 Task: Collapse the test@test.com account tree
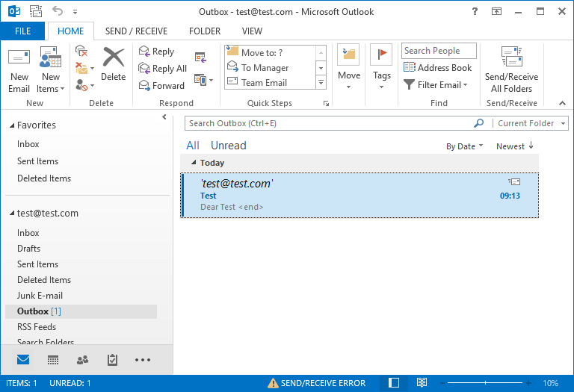(12, 214)
